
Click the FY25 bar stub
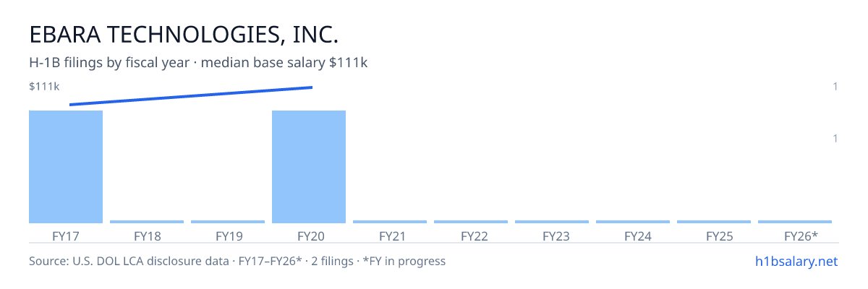(714, 222)
